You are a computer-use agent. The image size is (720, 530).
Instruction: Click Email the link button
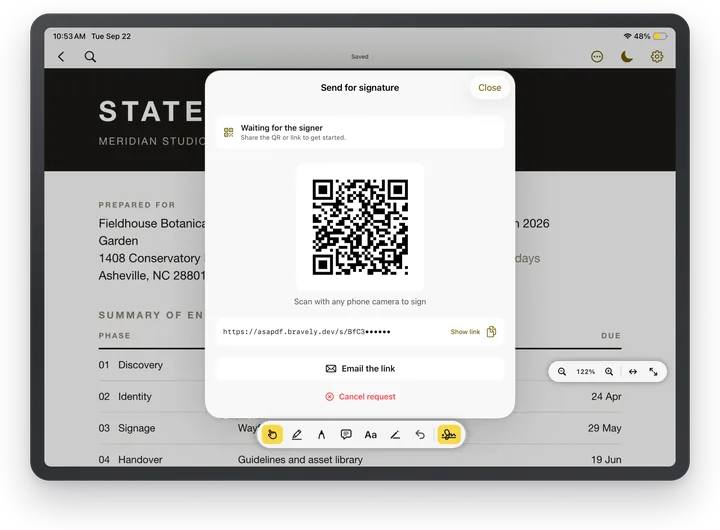pos(360,369)
